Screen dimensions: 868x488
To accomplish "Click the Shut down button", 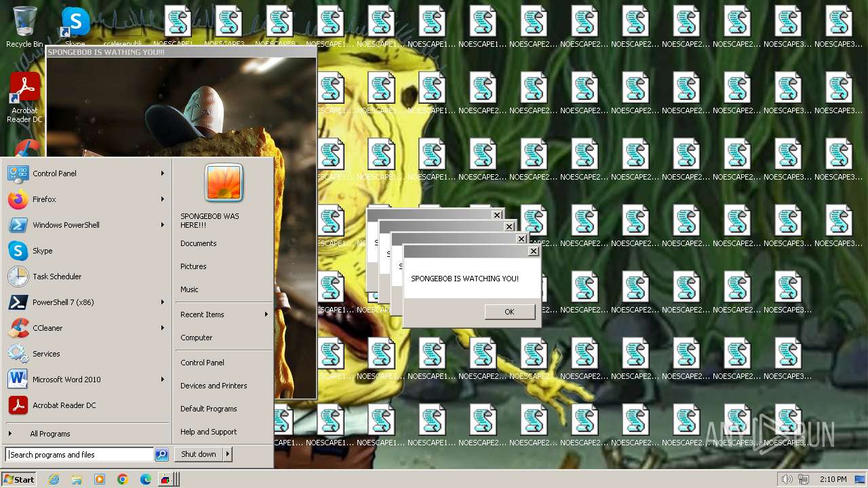I will [199, 454].
